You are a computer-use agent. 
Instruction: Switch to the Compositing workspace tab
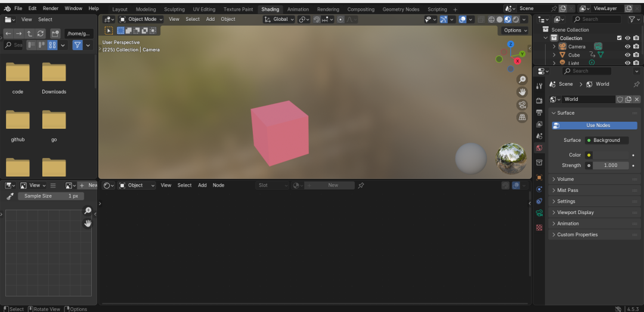click(361, 10)
